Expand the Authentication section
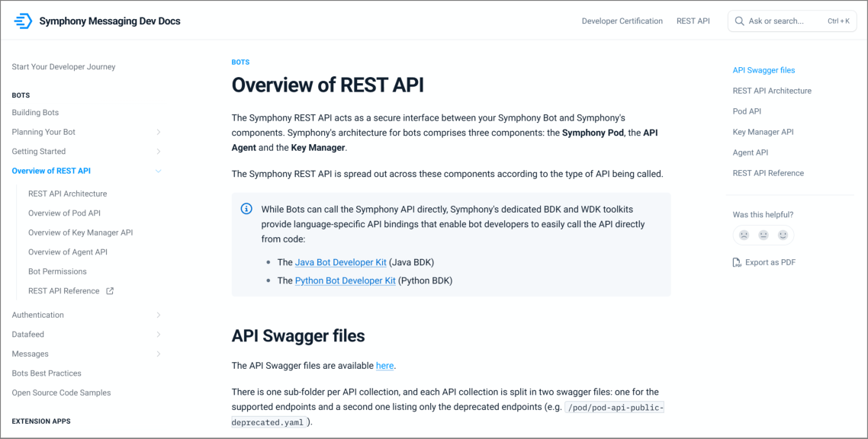Viewport: 868px width, 439px height. tap(159, 316)
